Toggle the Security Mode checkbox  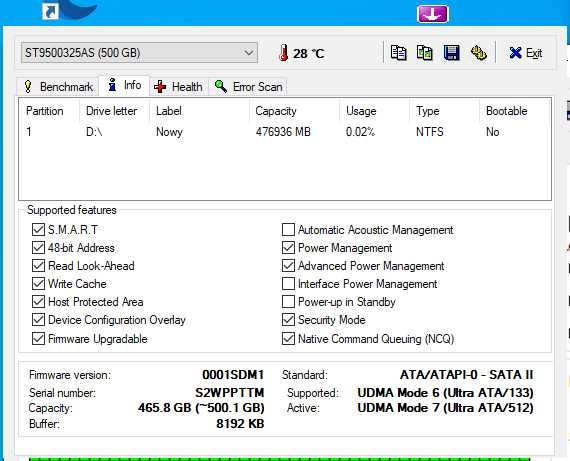pyautogui.click(x=288, y=320)
